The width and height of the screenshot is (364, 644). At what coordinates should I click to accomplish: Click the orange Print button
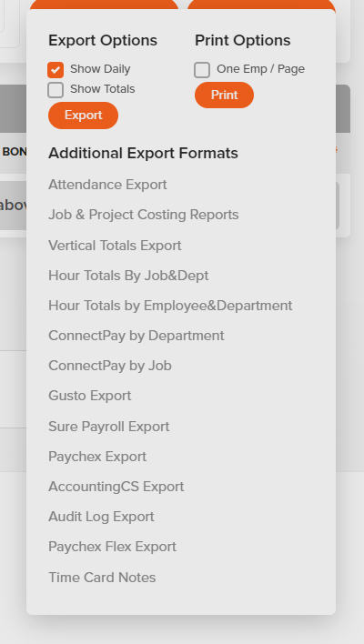[225, 95]
